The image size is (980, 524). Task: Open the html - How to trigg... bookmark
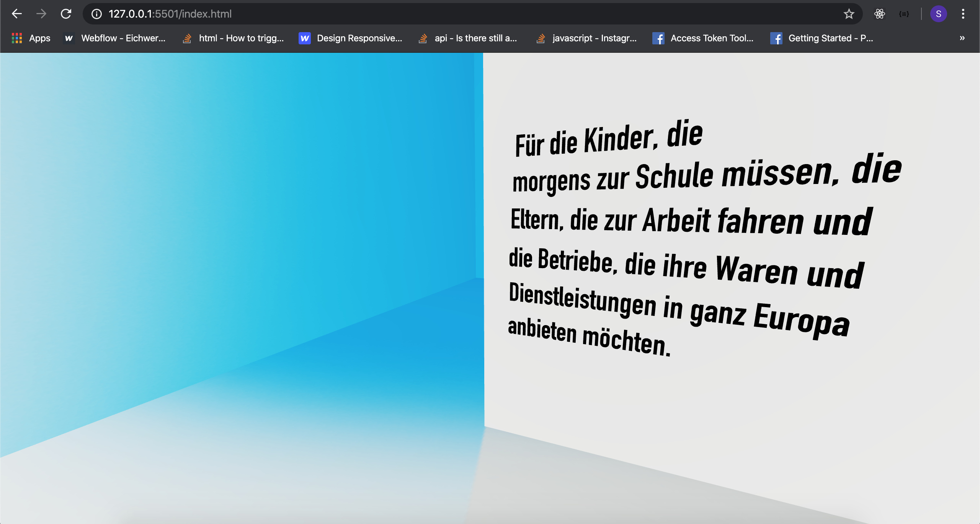click(234, 38)
